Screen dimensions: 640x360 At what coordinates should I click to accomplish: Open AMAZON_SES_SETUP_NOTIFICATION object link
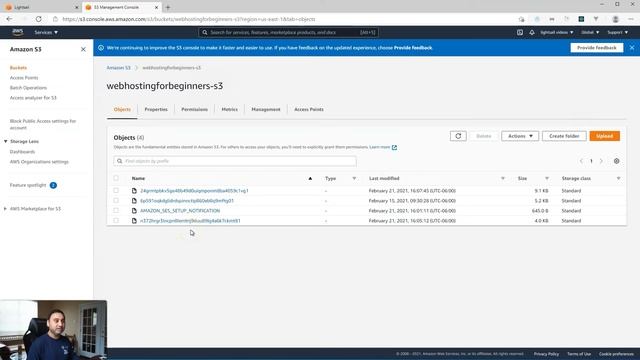coord(180,211)
